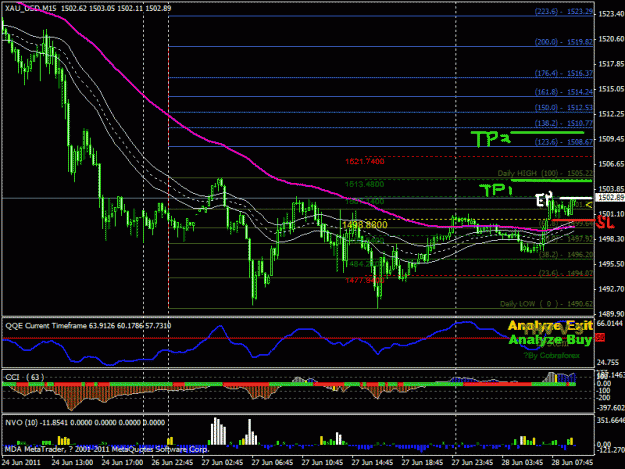This screenshot has width=625, height=469.
Task: Click the (161.8) - 1514.24 level label
Action: click(x=564, y=92)
